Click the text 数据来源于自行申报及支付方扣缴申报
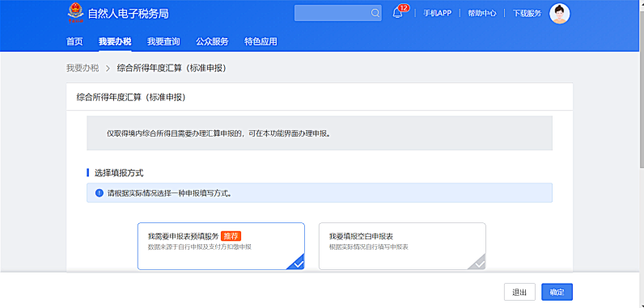The width and height of the screenshot is (644, 308). tap(200, 247)
